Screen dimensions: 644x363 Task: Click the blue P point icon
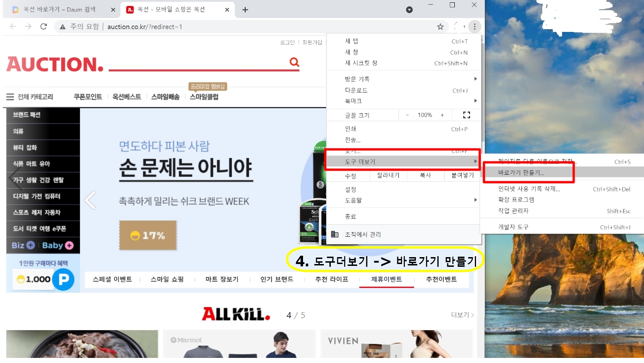[x=63, y=279]
